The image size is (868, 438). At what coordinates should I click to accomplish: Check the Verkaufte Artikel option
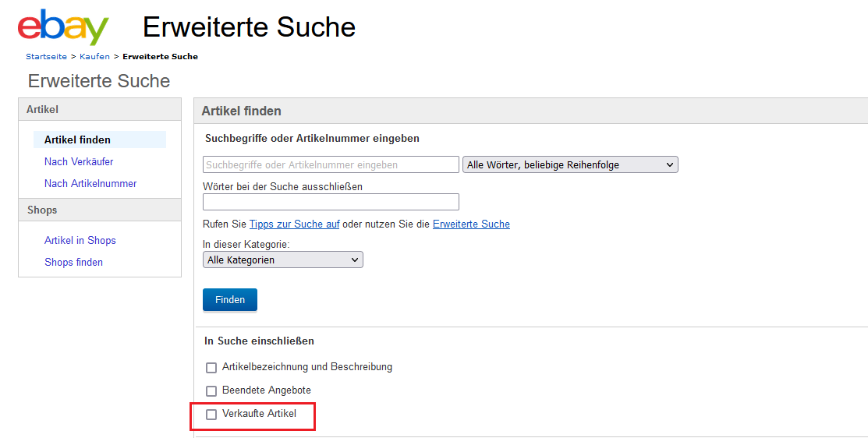(211, 415)
